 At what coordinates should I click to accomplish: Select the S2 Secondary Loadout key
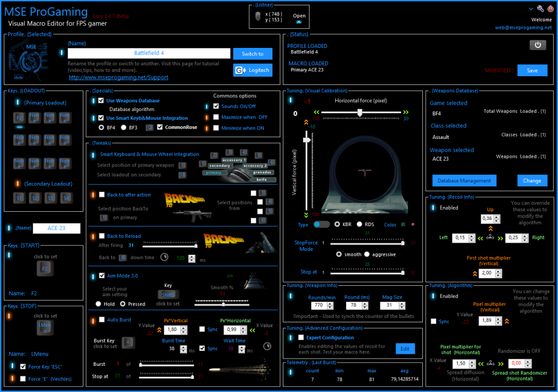35,198
